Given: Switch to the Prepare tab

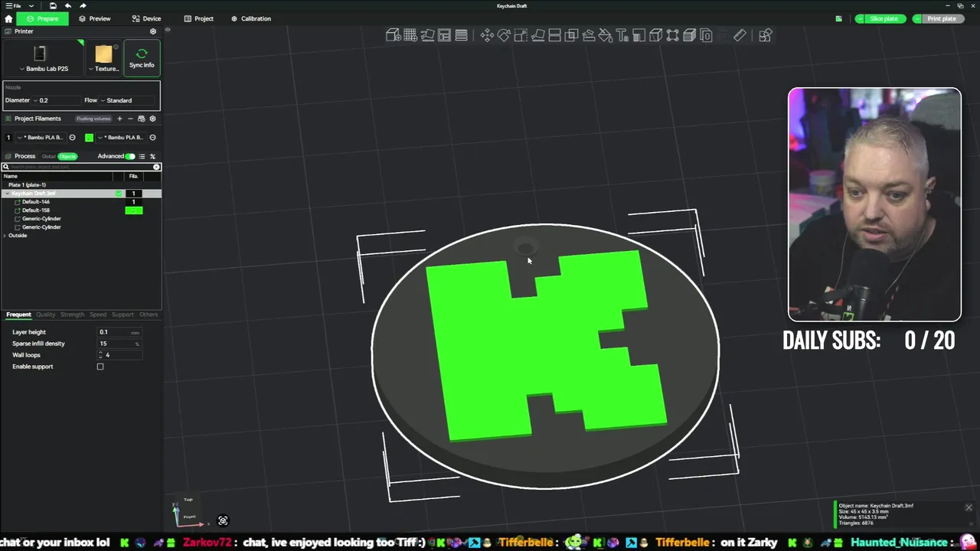Looking at the screenshot, I should pos(42,18).
